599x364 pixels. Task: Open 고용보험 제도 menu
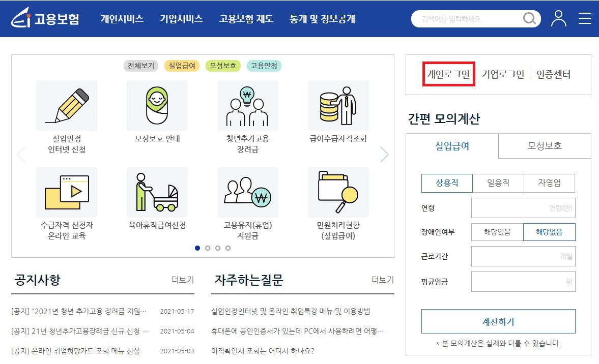coord(246,19)
